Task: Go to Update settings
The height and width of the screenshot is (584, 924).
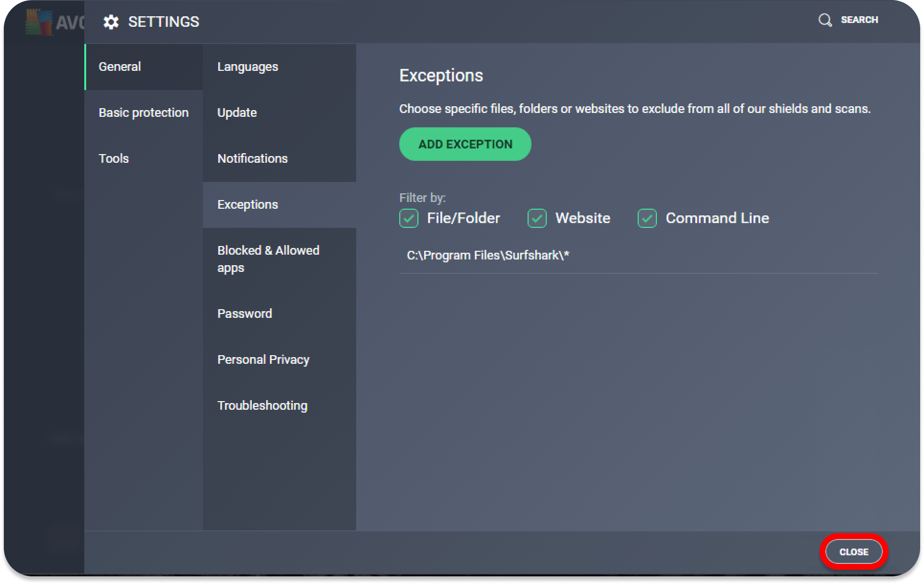Action: click(x=237, y=112)
